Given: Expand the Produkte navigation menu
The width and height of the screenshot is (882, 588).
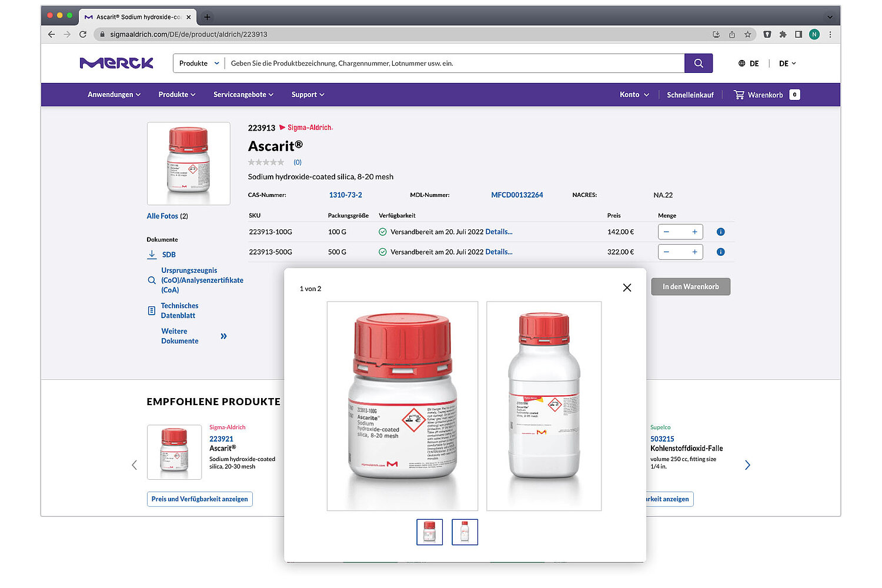Looking at the screenshot, I should tap(177, 95).
